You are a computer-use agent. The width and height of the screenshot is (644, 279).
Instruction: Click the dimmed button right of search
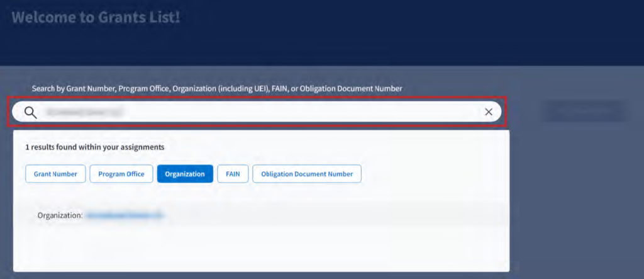584,111
